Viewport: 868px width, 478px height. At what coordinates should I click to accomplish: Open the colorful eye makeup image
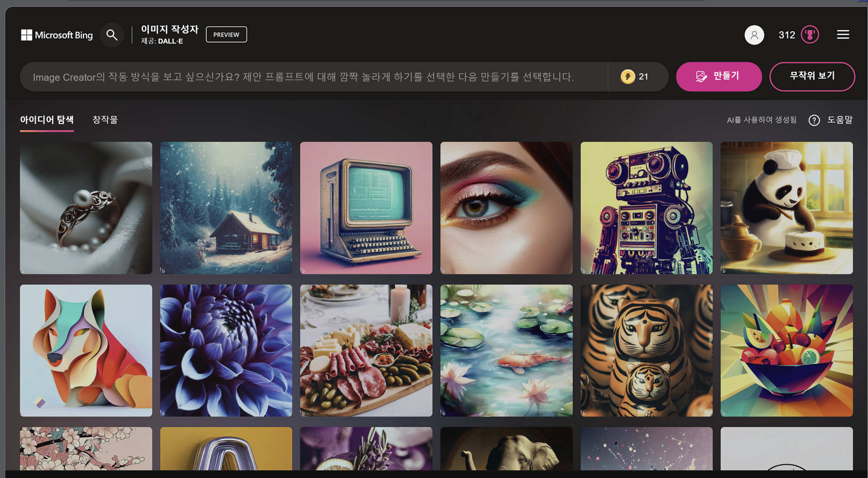click(x=506, y=208)
